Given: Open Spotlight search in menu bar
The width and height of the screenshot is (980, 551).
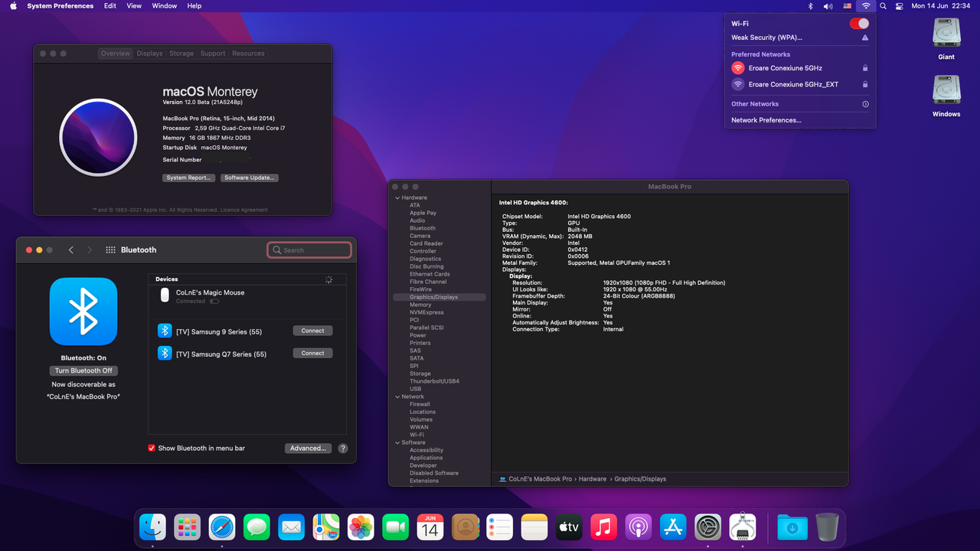Looking at the screenshot, I should tap(883, 5).
